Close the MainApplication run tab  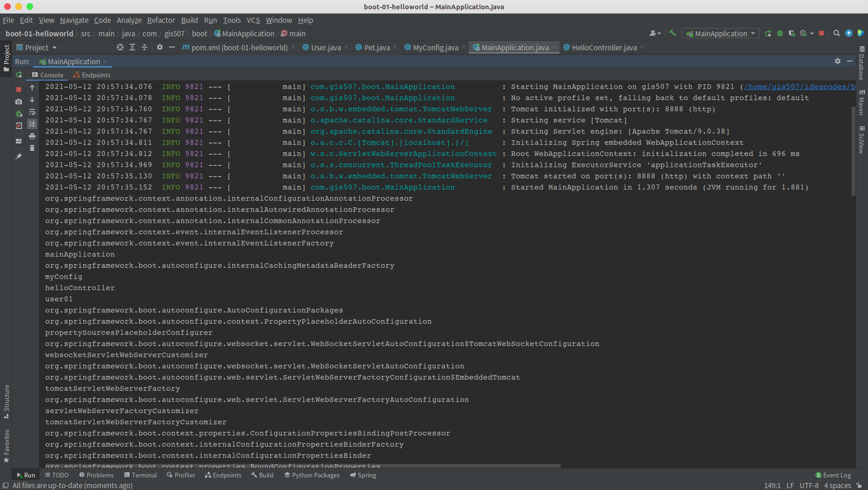105,61
